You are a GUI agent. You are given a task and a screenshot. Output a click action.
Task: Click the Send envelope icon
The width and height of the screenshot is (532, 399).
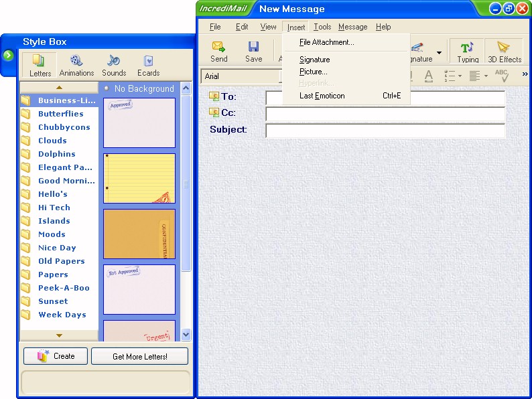coord(218,47)
